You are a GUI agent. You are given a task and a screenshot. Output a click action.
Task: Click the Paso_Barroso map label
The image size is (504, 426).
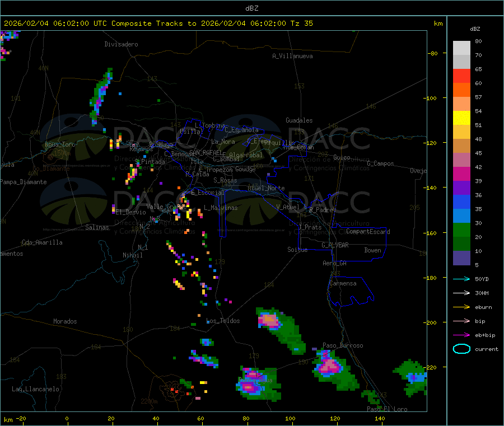point(343,345)
